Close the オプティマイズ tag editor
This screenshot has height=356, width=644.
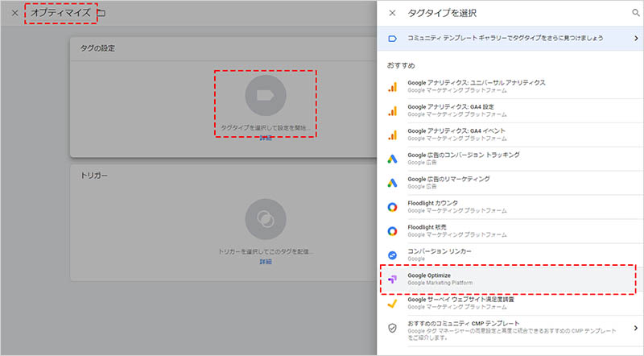[x=14, y=14]
